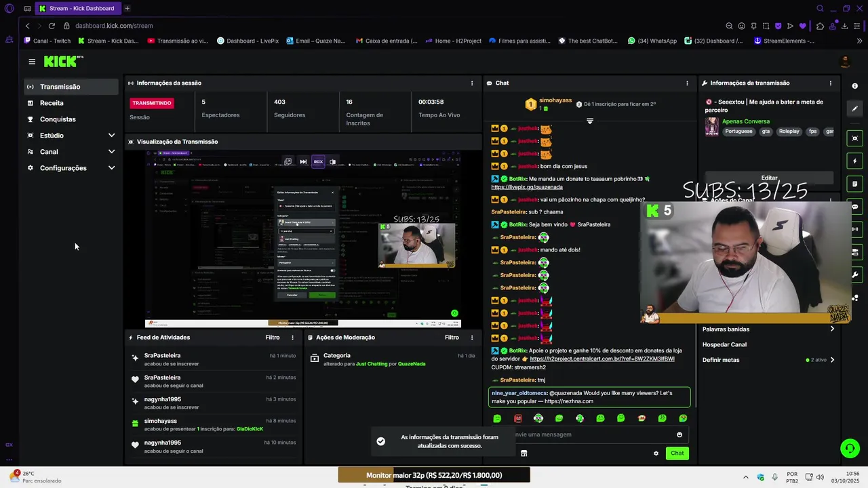Screen dimensions: 868x488
Task: Go back to previous page
Action: (27, 26)
